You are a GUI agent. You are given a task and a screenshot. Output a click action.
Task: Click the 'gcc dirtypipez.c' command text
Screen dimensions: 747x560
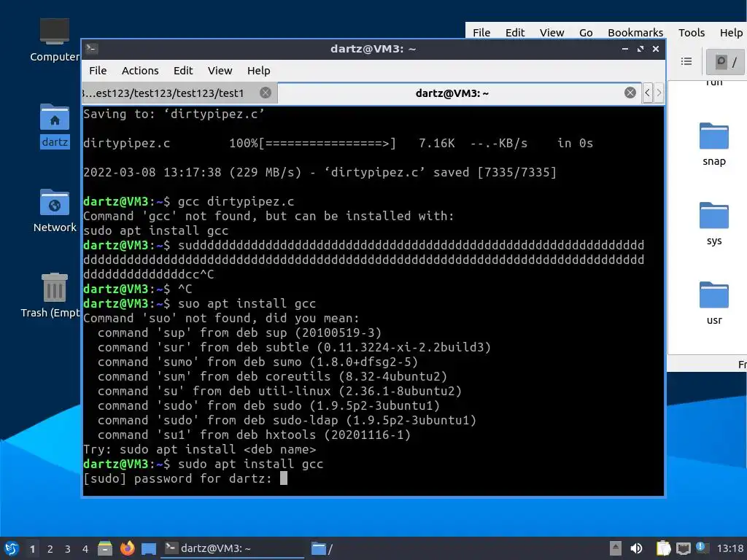click(236, 201)
